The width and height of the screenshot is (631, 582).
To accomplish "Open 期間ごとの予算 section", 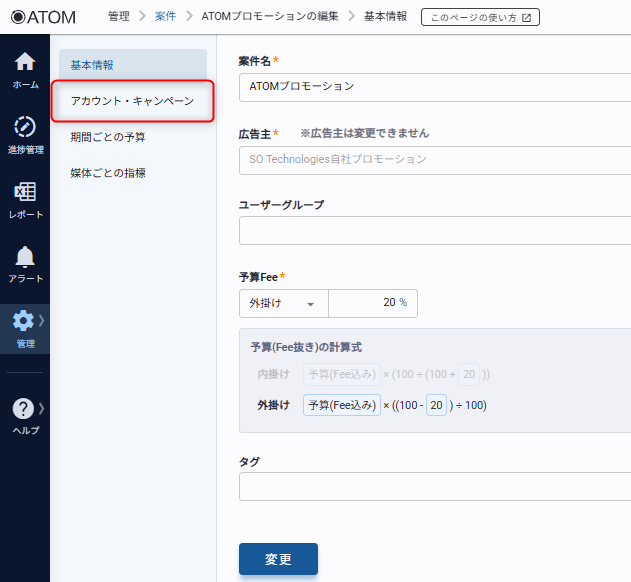I will [x=108, y=137].
